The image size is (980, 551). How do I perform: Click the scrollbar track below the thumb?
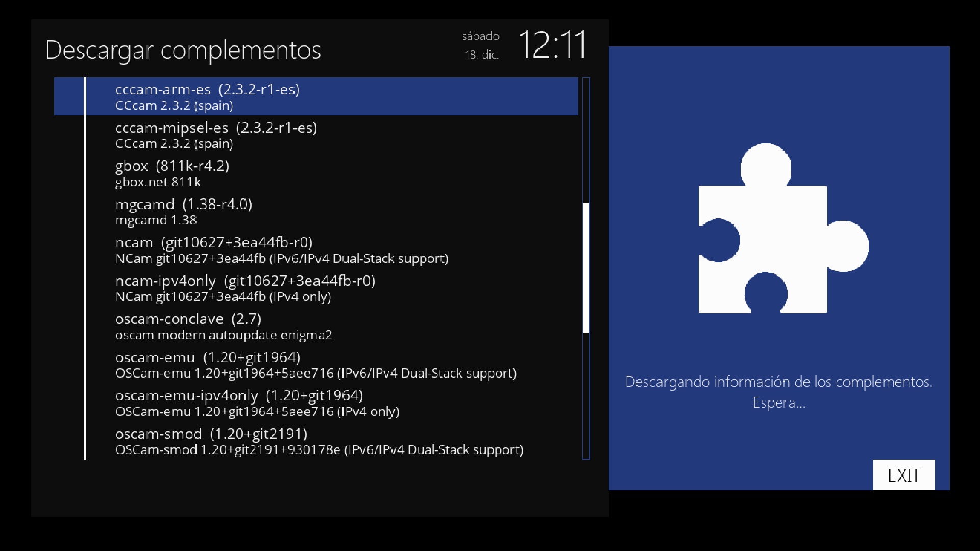point(586,396)
